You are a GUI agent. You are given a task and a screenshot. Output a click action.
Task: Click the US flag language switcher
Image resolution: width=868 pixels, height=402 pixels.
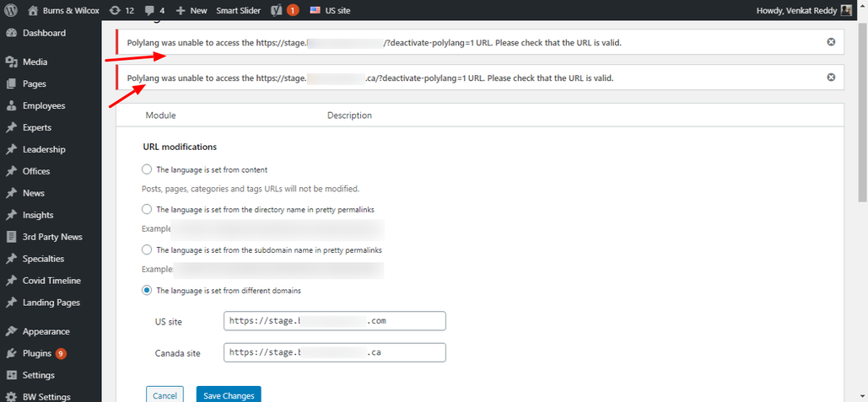click(315, 10)
